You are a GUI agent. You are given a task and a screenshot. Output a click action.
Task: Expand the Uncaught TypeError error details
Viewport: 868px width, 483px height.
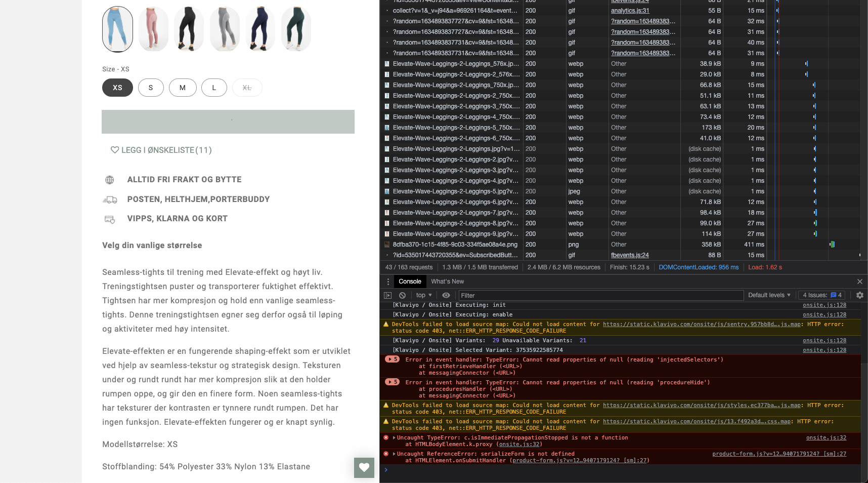tap(394, 437)
